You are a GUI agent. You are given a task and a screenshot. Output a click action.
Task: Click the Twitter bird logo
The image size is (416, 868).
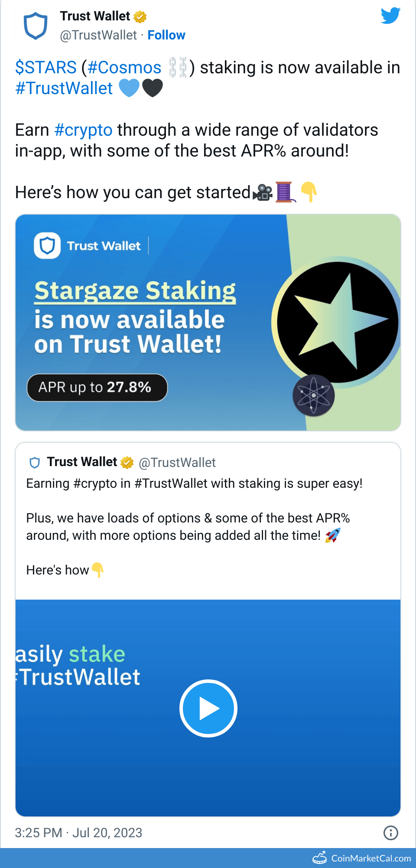[390, 16]
